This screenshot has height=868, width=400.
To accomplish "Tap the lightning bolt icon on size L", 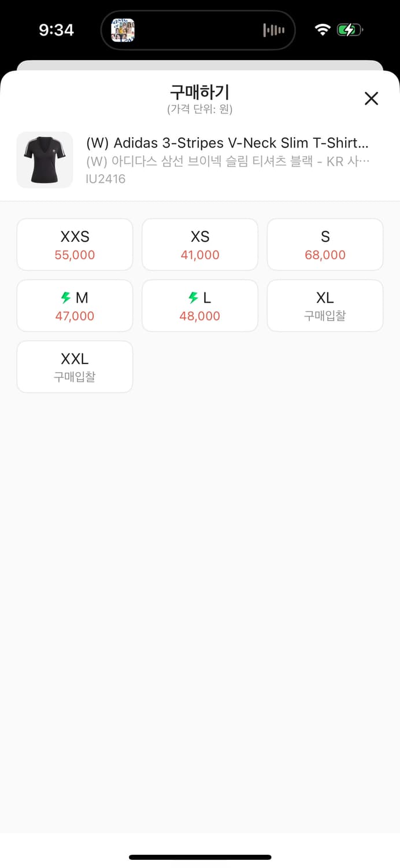I will (194, 298).
